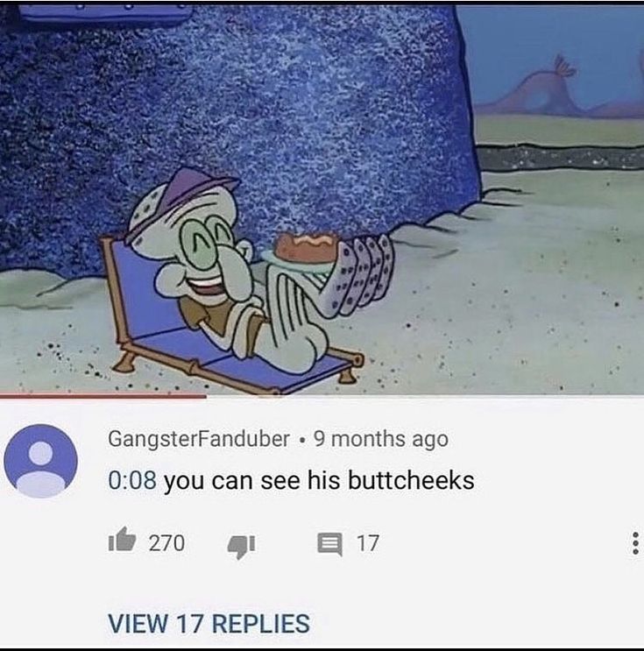Screen dimensions: 644x651
Task: Open the three-dot comment options menu
Action: (635, 543)
